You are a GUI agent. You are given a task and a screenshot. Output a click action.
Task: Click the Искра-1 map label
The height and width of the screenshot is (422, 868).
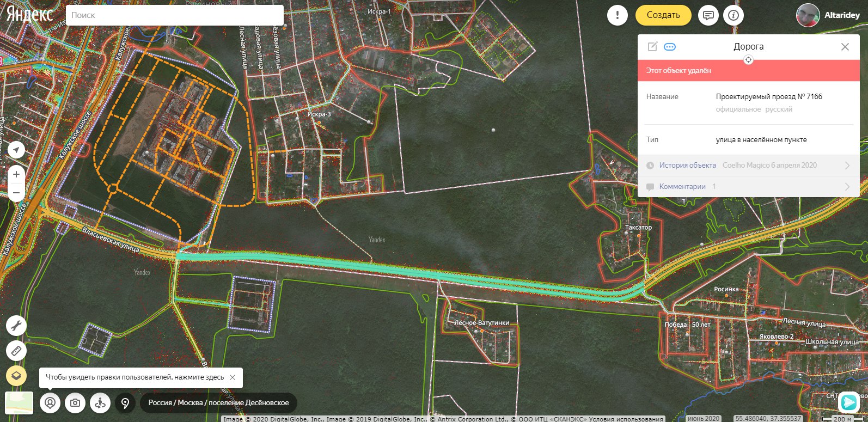pos(379,11)
